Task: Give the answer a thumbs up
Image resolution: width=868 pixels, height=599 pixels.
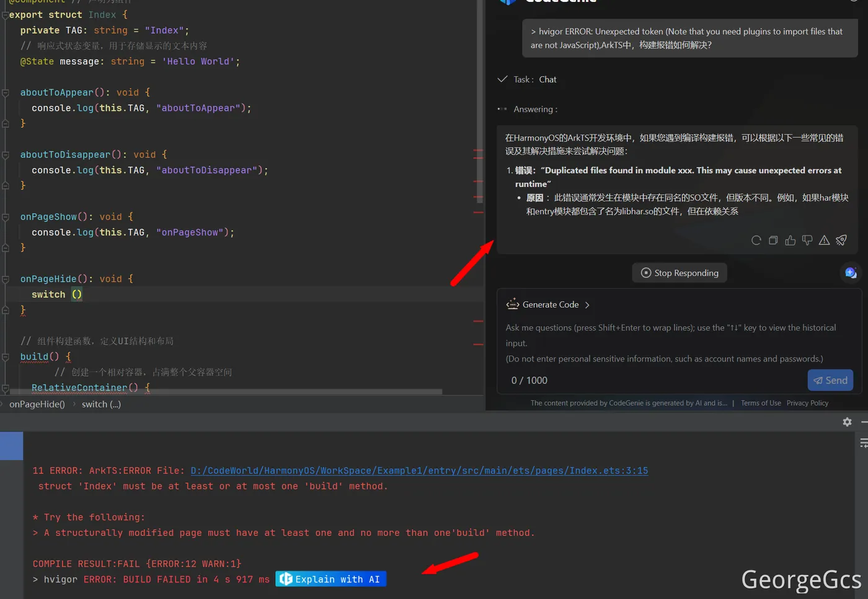Action: 790,240
